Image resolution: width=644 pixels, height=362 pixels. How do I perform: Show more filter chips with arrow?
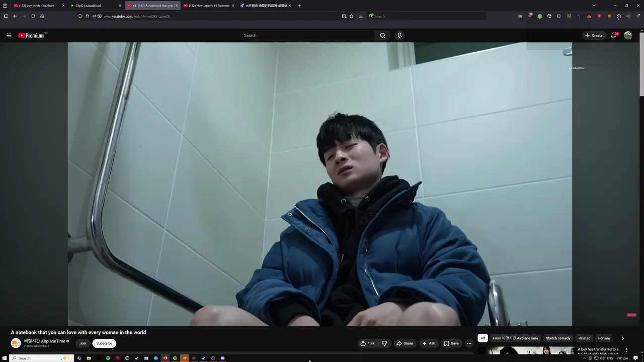click(622, 338)
